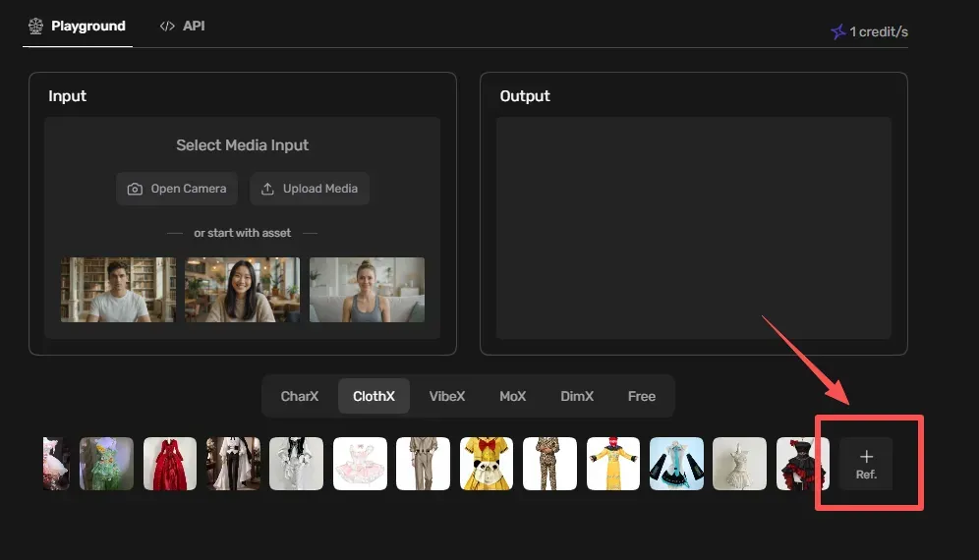The image size is (979, 560).
Task: Switch to DimX mode
Action: [x=577, y=397]
